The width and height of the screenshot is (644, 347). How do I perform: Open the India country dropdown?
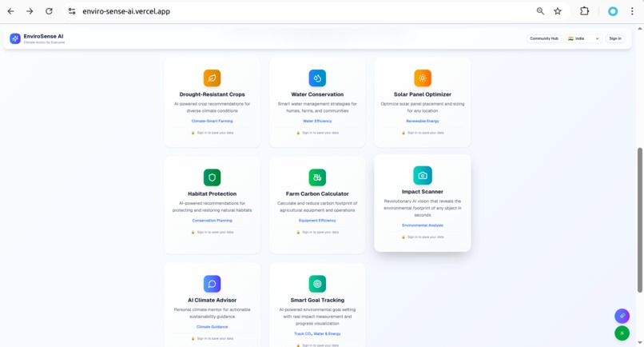click(583, 38)
